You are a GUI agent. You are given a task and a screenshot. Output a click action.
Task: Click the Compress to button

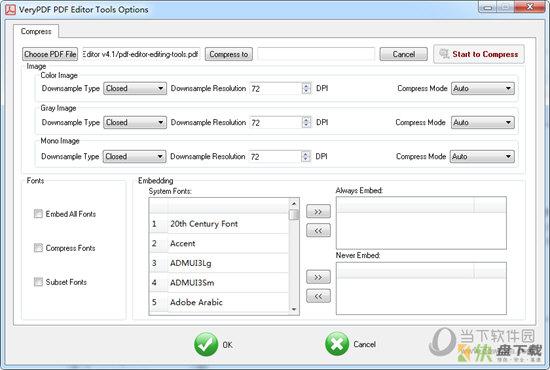229,54
